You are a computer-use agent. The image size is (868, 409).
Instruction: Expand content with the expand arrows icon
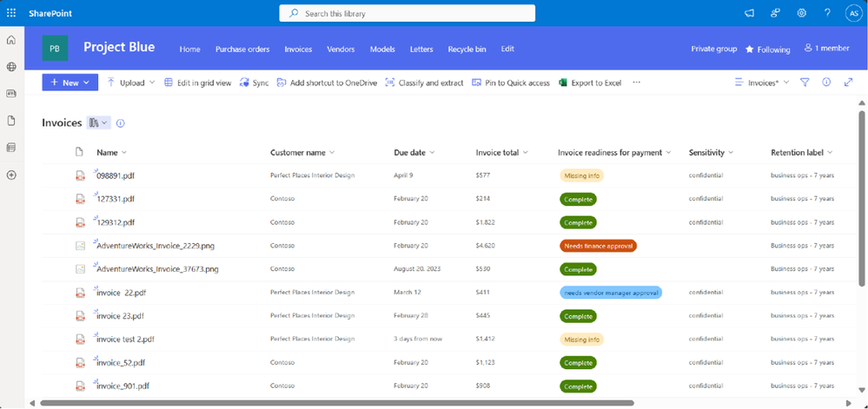pos(848,82)
